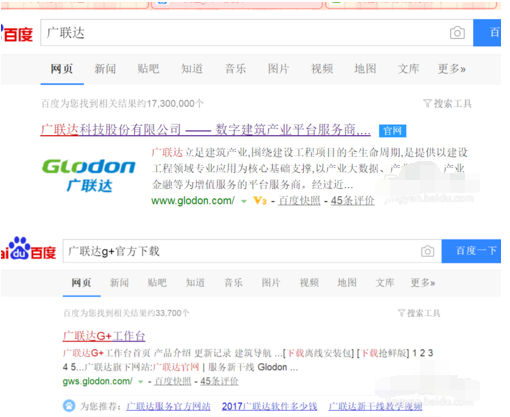Switch to 贴吧 tab in lower navigation

coord(157,283)
